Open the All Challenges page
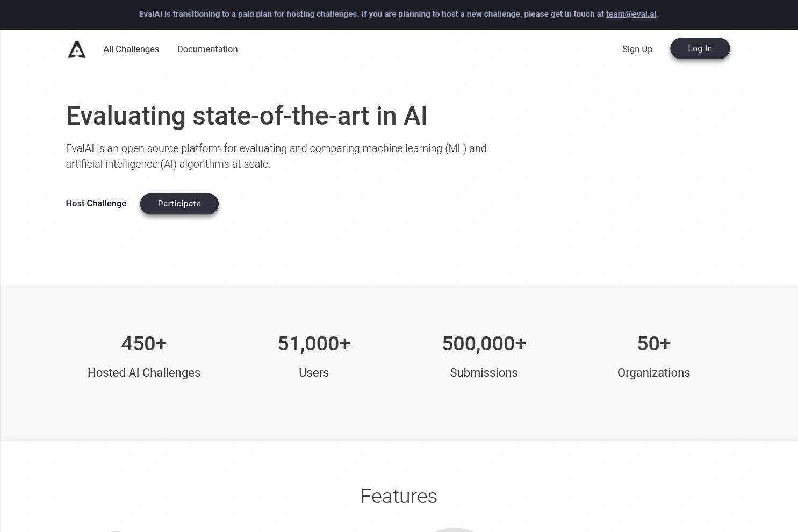The height and width of the screenshot is (532, 798). click(131, 49)
